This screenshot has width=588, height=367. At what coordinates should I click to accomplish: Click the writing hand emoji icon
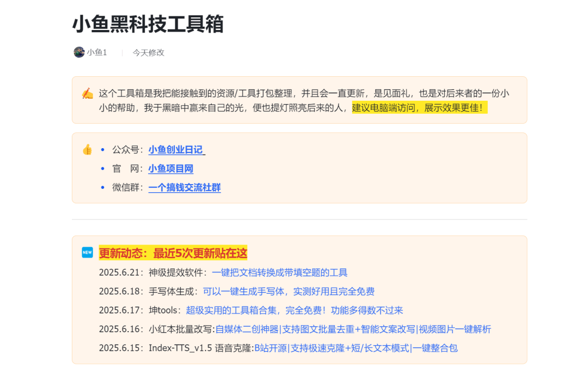[87, 93]
